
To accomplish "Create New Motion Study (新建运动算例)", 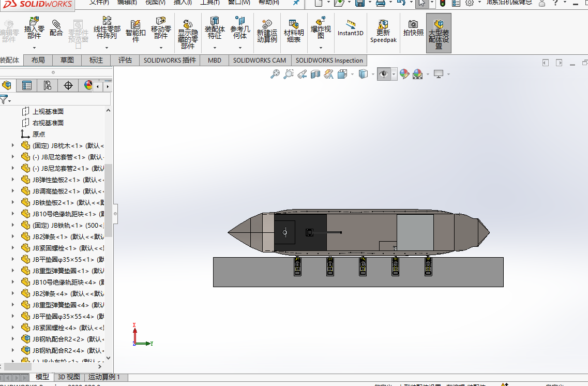I will [x=267, y=31].
